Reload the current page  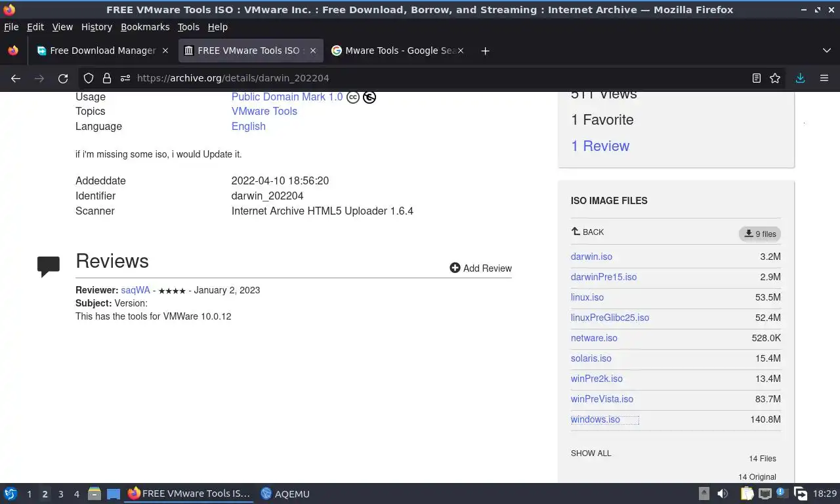click(63, 78)
